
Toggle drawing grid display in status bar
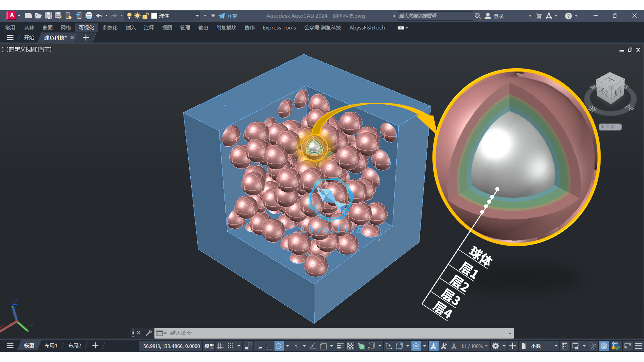(220, 346)
